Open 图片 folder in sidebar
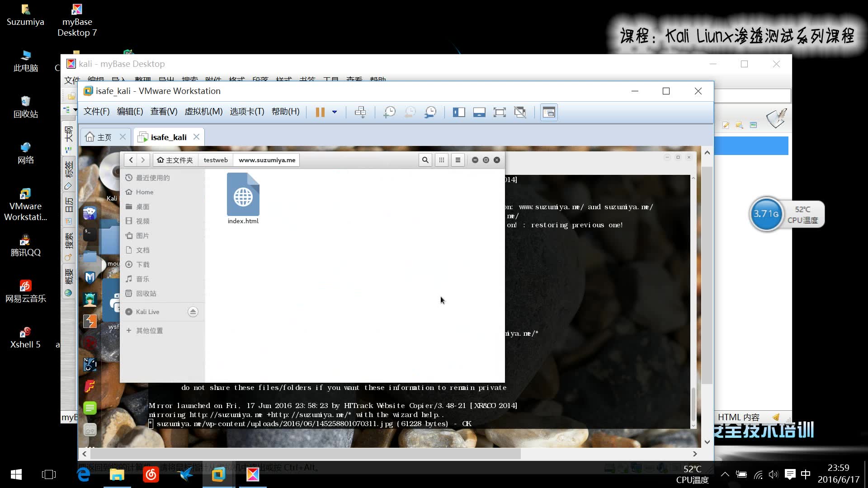 click(162, 235)
